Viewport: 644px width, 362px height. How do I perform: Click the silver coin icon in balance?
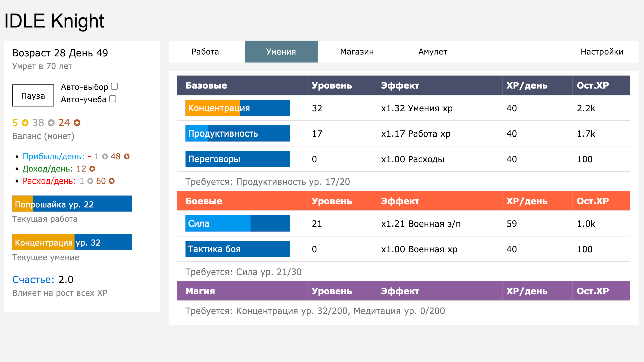tap(51, 123)
